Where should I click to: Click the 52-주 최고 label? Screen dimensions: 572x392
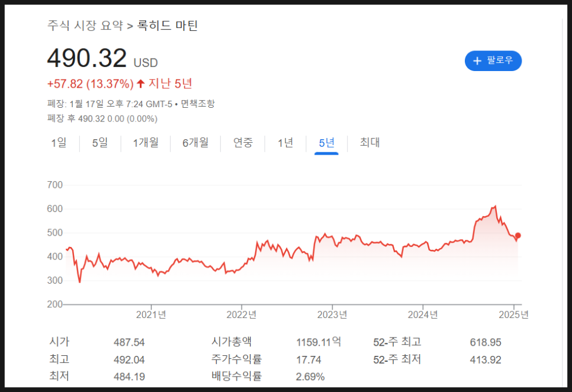(397, 342)
